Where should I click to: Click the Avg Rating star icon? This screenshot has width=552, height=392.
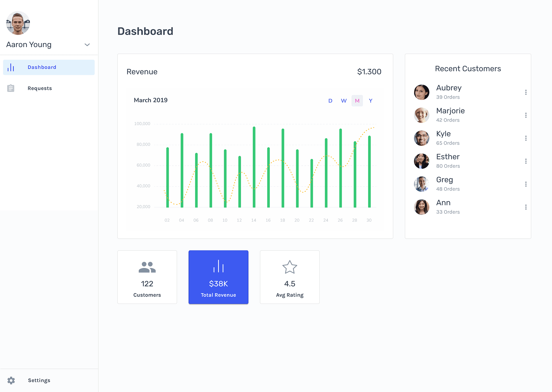pos(290,267)
